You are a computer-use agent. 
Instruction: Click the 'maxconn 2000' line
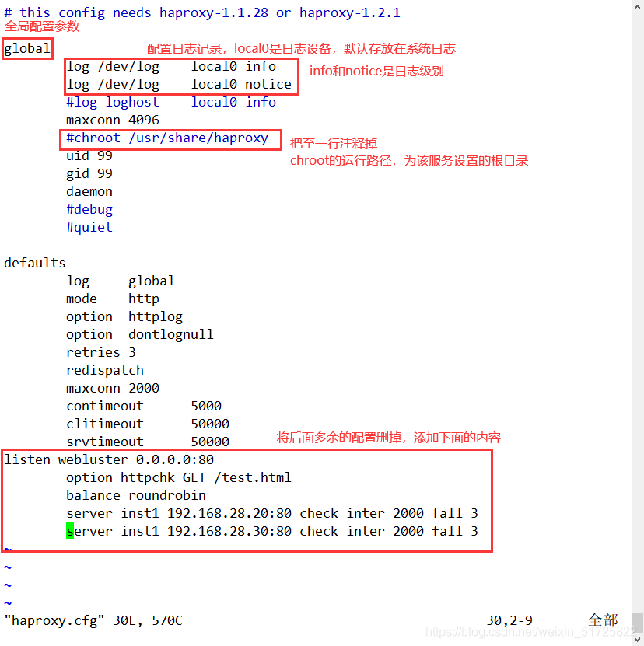113,388
